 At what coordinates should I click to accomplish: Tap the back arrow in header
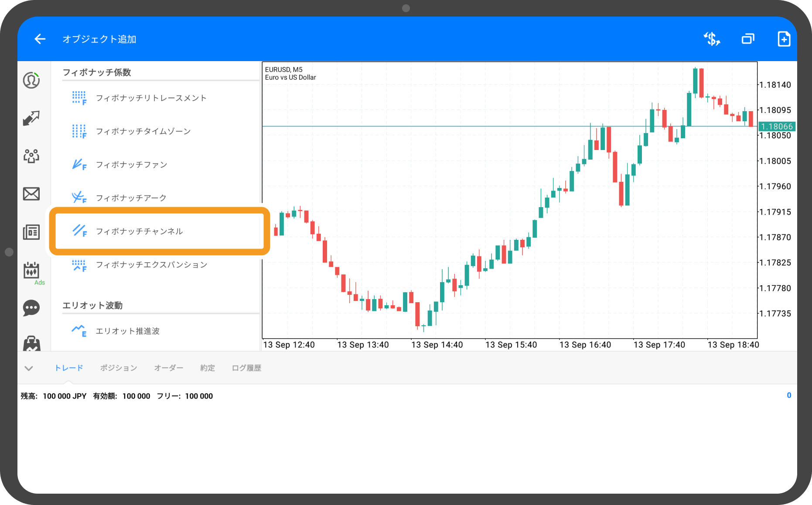(40, 39)
